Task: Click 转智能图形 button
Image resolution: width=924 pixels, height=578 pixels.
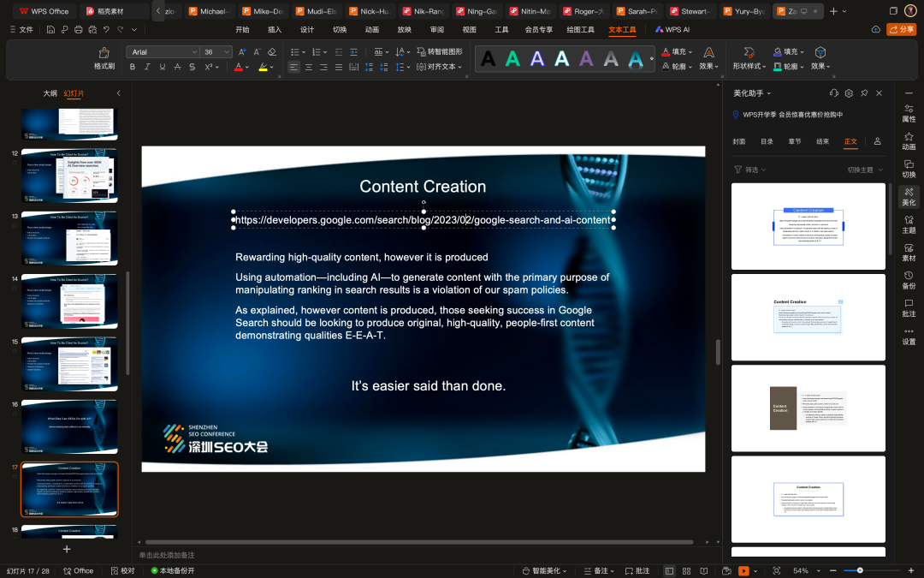Action: click(x=440, y=52)
